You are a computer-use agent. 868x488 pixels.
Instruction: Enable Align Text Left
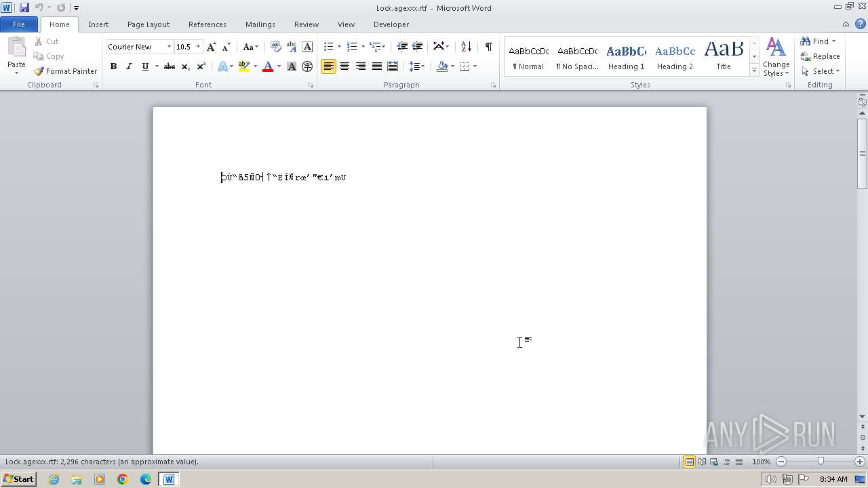click(329, 66)
